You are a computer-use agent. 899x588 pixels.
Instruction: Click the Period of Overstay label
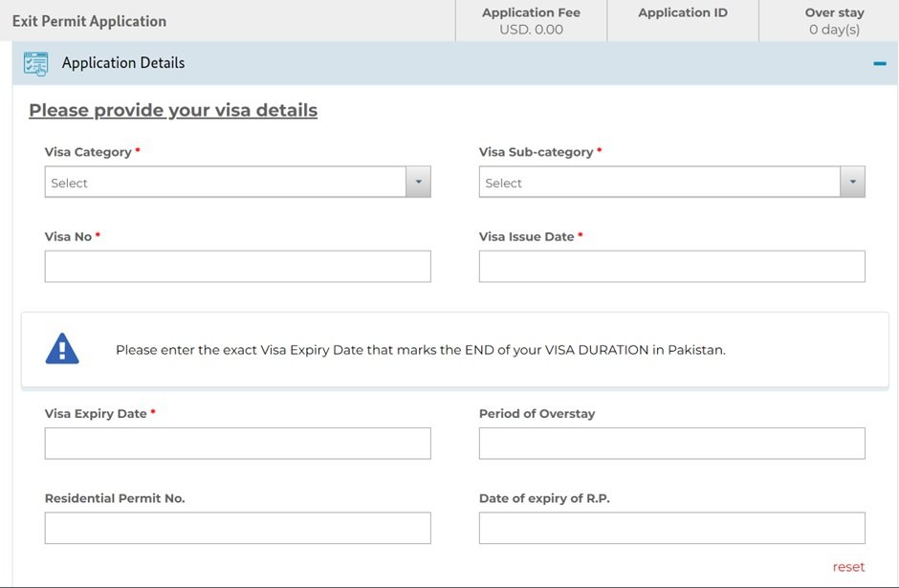click(537, 414)
